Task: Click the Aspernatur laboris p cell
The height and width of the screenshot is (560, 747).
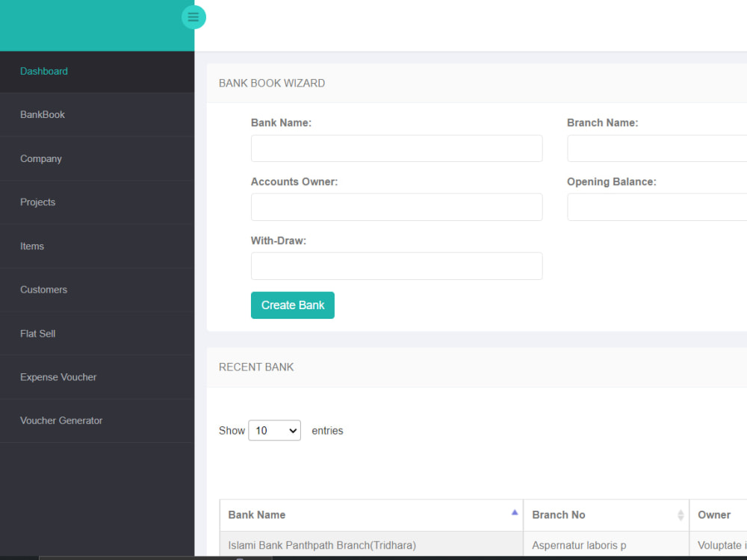Action: tap(606, 545)
